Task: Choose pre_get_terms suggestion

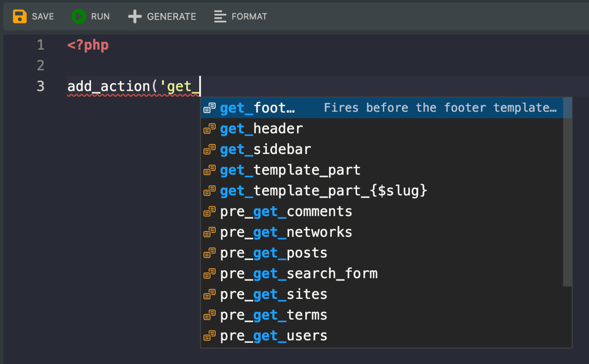Action: 382,315
